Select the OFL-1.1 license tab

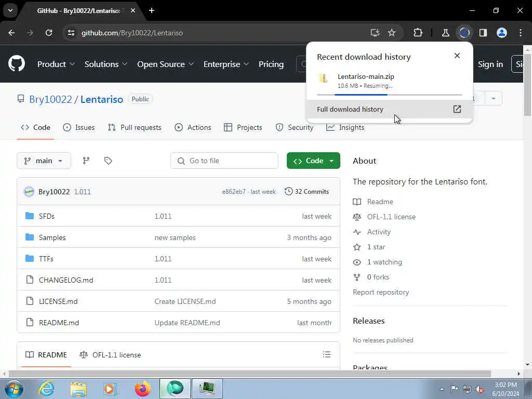click(x=110, y=355)
